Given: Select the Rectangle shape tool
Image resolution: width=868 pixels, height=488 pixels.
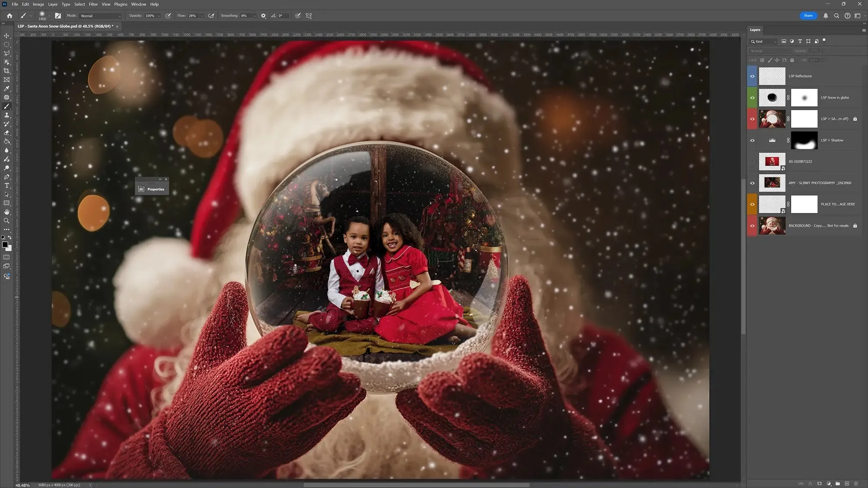Looking at the screenshot, I should coord(7,203).
